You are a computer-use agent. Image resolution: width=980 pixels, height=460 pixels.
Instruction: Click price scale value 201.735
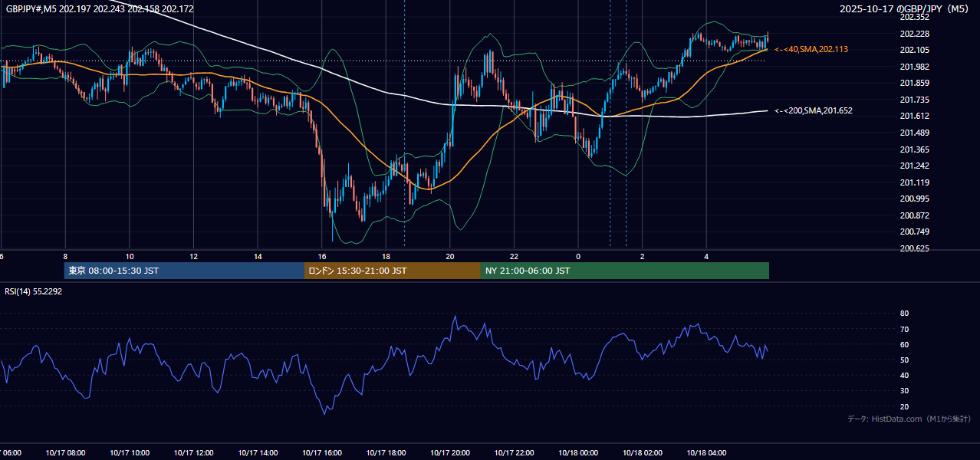pyautogui.click(x=914, y=100)
